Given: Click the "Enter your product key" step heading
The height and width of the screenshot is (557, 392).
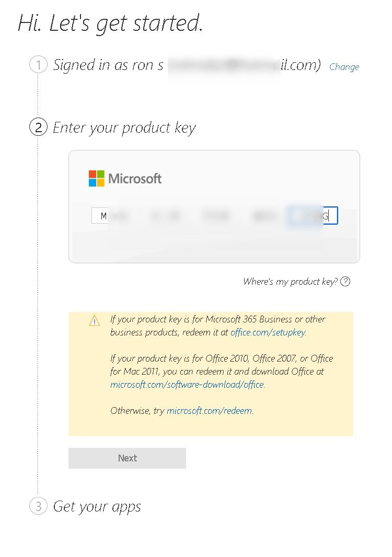Looking at the screenshot, I should (x=124, y=127).
